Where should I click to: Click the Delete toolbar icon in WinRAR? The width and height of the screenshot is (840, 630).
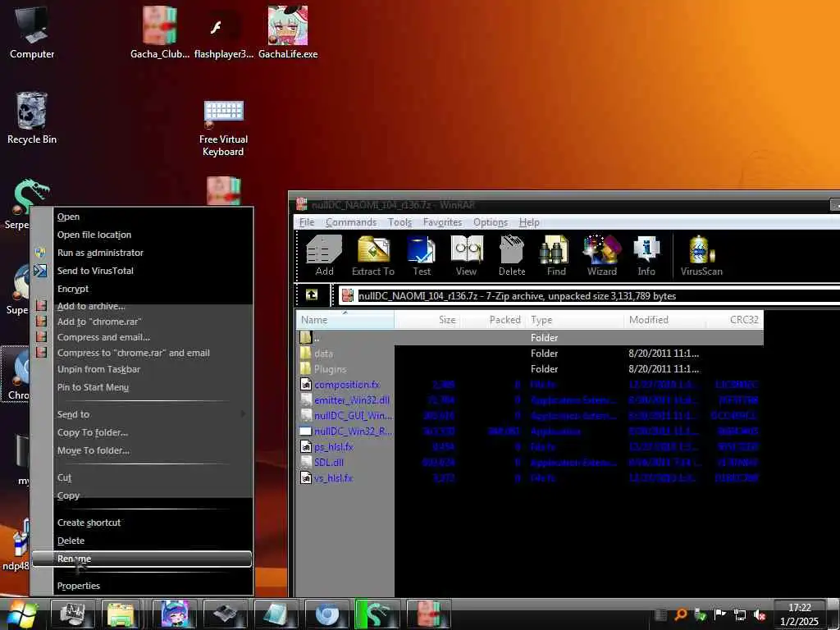click(x=512, y=256)
